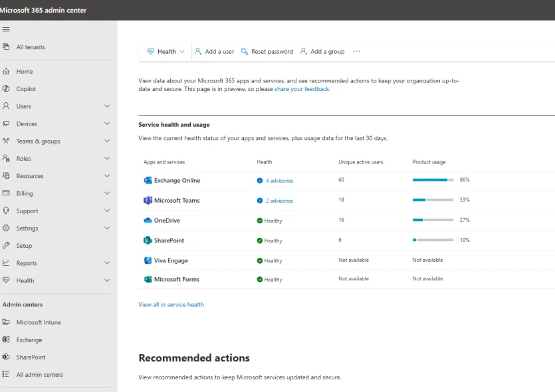Expand the Billing section chevron
Image resolution: width=555 pixels, height=392 pixels.
tap(107, 193)
